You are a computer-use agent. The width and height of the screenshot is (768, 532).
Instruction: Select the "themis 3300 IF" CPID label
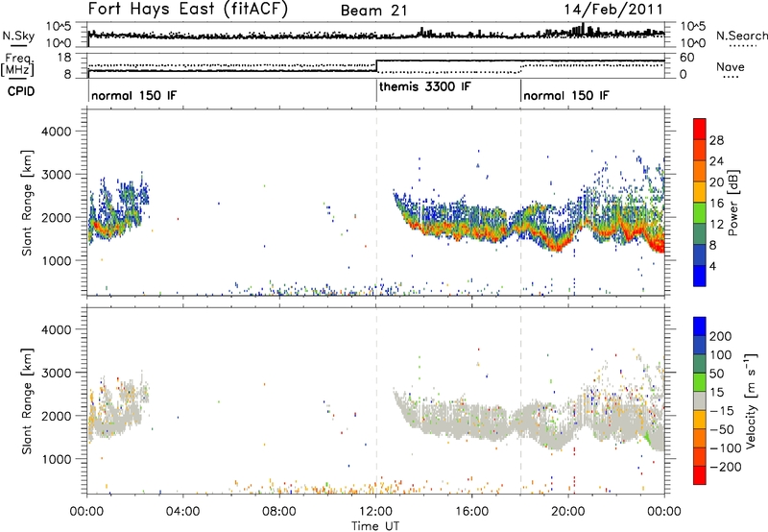click(424, 86)
